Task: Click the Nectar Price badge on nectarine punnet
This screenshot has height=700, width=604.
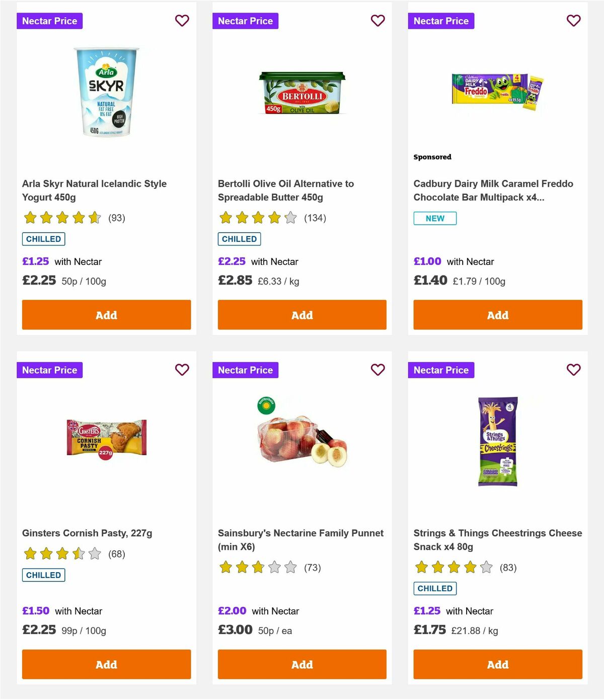Action: 245,370
